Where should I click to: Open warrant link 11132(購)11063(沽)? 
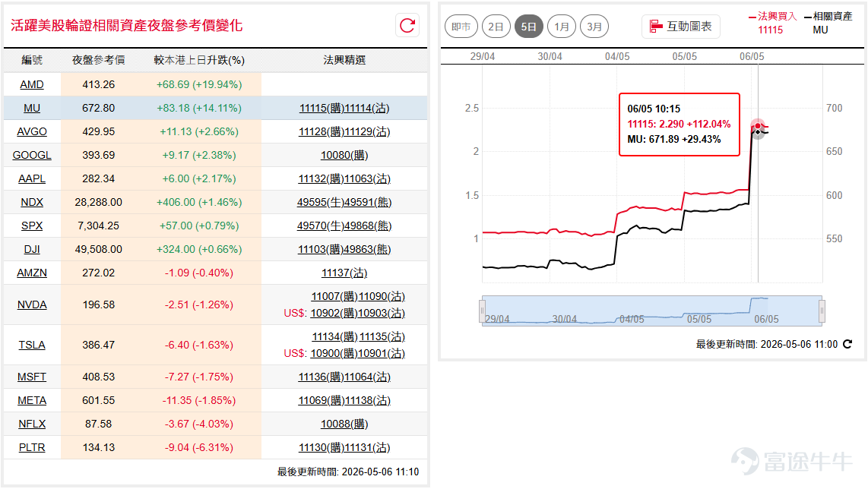pyautogui.click(x=344, y=178)
